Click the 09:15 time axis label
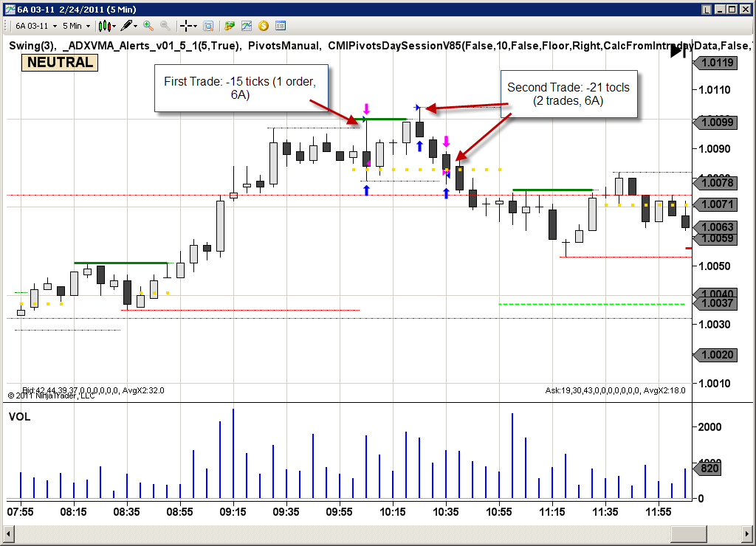Screen dimensions: 756x546 pyautogui.click(x=233, y=512)
